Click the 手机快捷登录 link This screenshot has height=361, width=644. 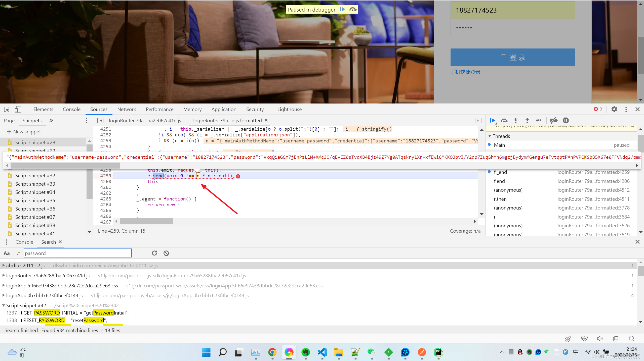pos(465,72)
